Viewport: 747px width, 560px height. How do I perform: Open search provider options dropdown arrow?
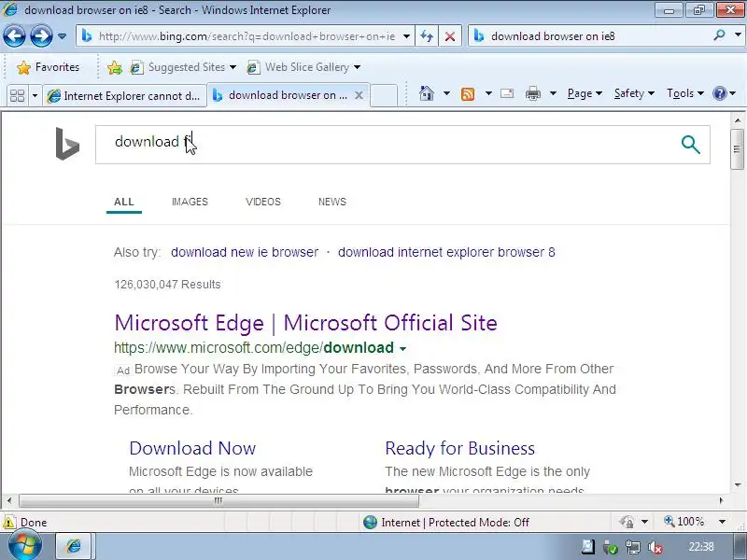coord(738,35)
